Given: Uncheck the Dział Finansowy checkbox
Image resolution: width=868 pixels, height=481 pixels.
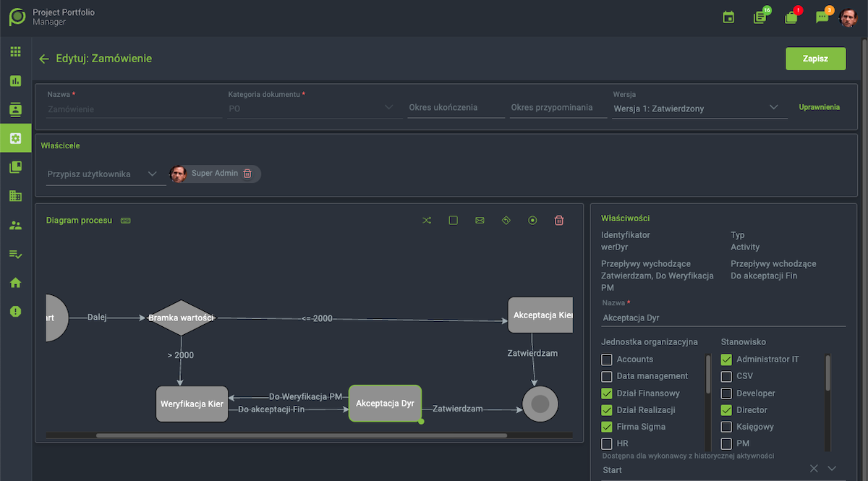Looking at the screenshot, I should (607, 393).
